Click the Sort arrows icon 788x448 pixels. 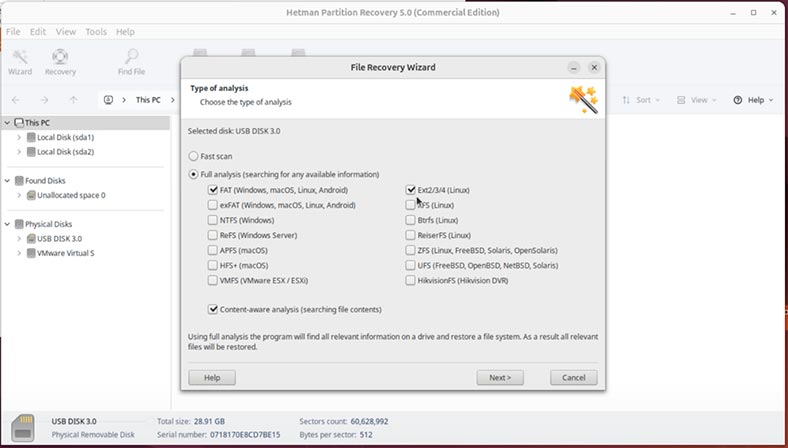point(626,100)
